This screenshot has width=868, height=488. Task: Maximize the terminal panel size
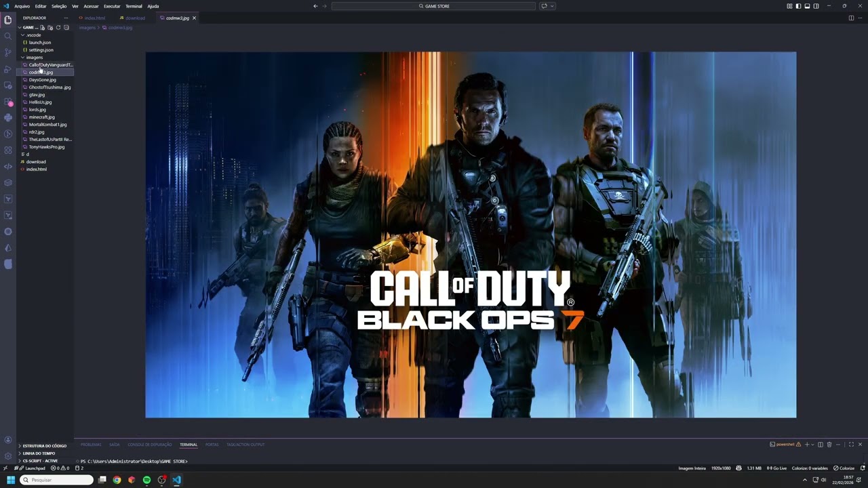(x=851, y=445)
